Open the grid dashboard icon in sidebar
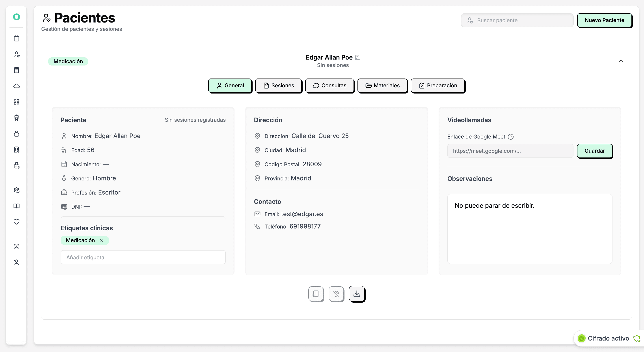The image size is (644, 352). click(17, 102)
